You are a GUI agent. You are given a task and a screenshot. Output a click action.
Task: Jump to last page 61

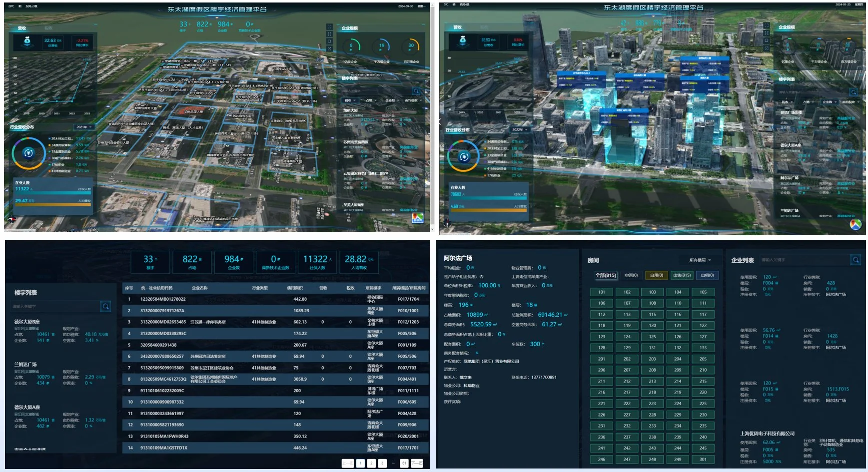pyautogui.click(x=404, y=463)
